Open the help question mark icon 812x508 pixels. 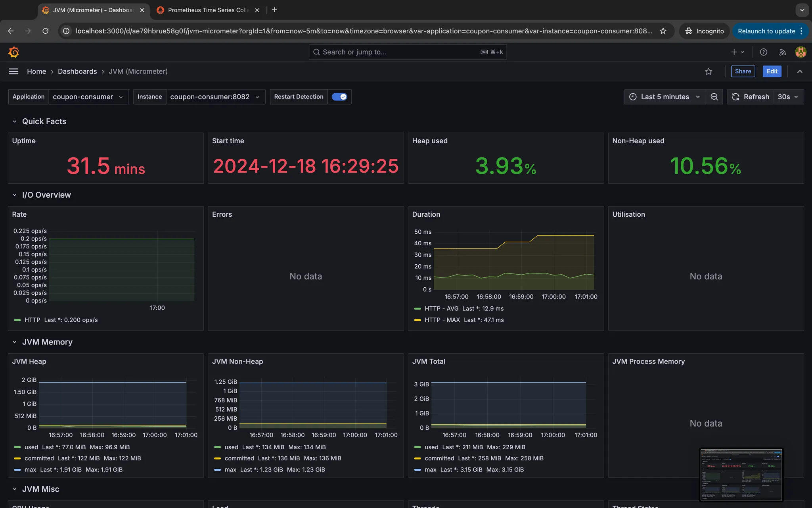click(764, 52)
